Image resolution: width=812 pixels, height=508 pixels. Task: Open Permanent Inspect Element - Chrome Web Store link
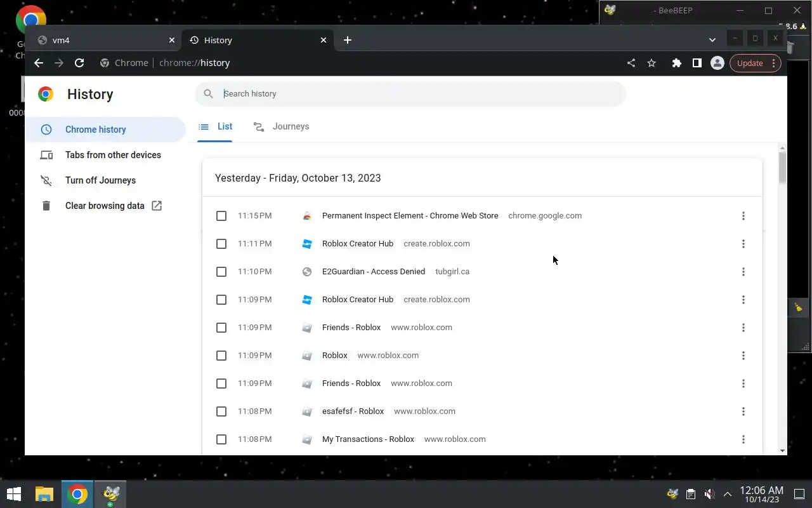(x=410, y=216)
